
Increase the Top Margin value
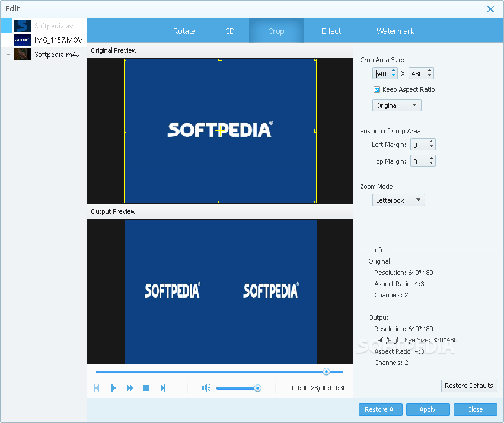(431, 158)
